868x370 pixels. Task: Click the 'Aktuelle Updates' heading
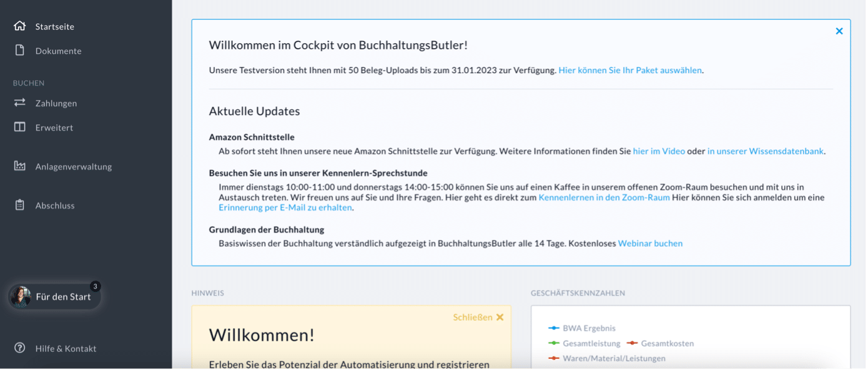pyautogui.click(x=254, y=111)
